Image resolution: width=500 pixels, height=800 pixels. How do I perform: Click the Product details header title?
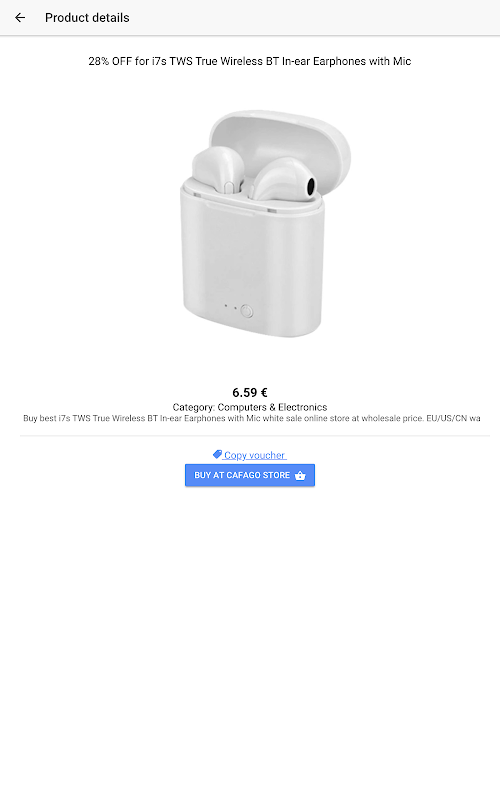[x=87, y=18]
